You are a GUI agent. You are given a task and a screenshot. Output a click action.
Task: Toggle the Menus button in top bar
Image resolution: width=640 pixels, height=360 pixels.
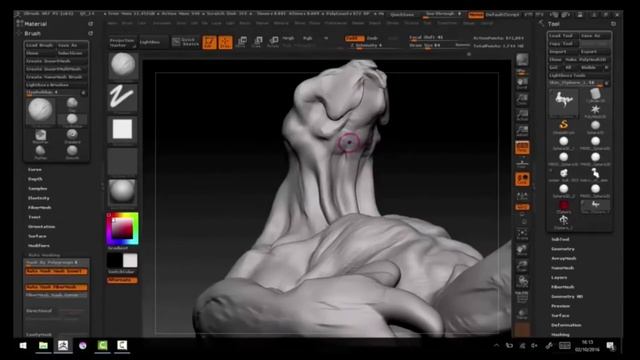(476, 15)
